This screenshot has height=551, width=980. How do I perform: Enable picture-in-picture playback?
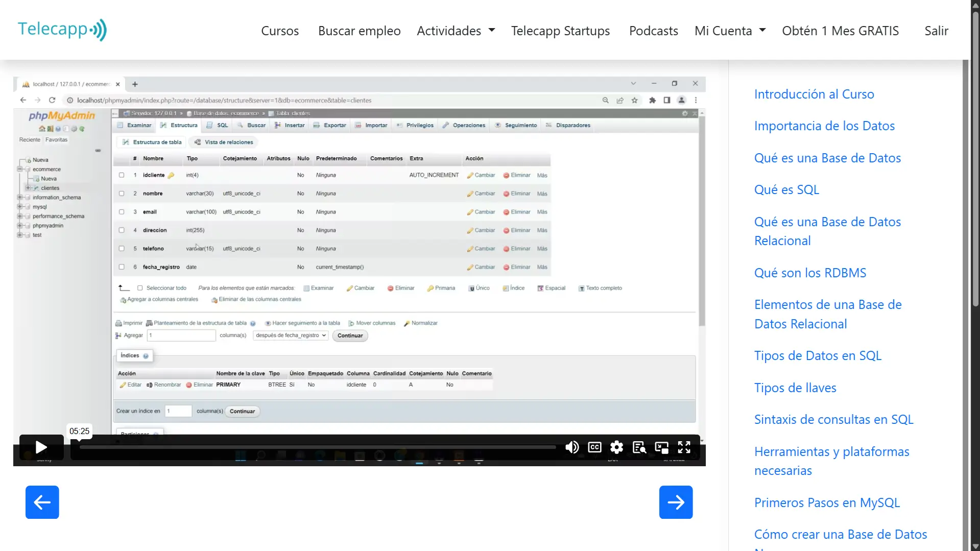tap(661, 447)
